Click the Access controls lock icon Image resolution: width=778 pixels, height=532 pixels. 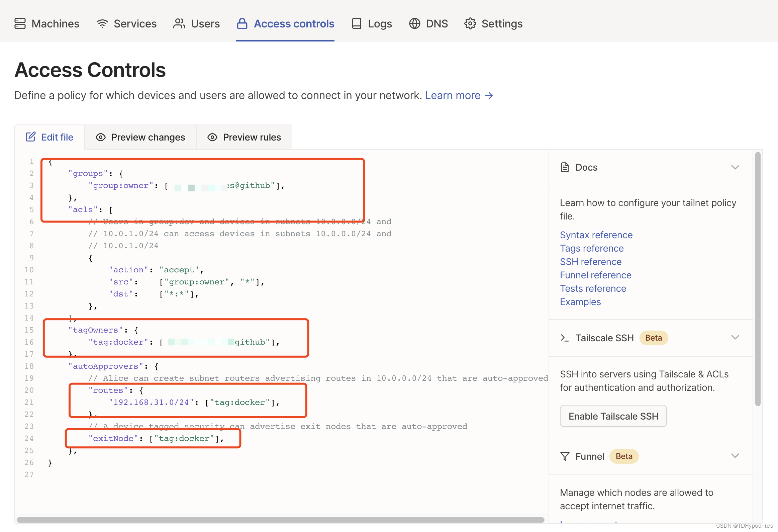tap(242, 23)
